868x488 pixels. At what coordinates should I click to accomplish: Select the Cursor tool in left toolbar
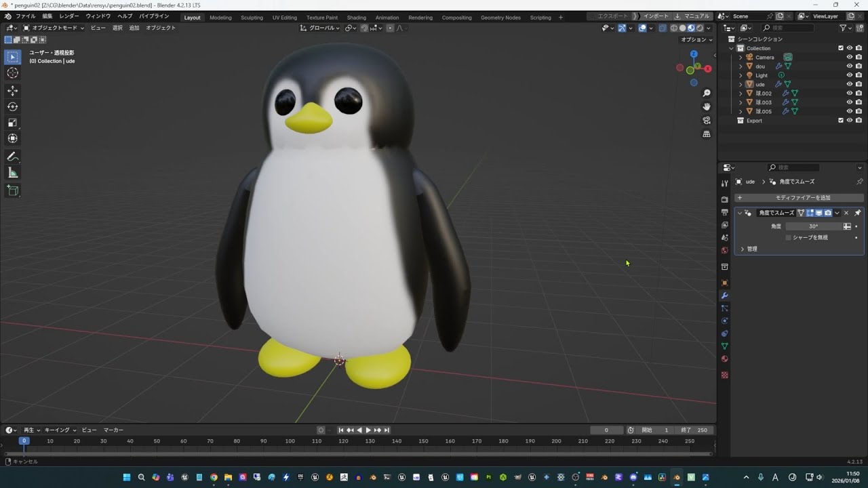13,73
